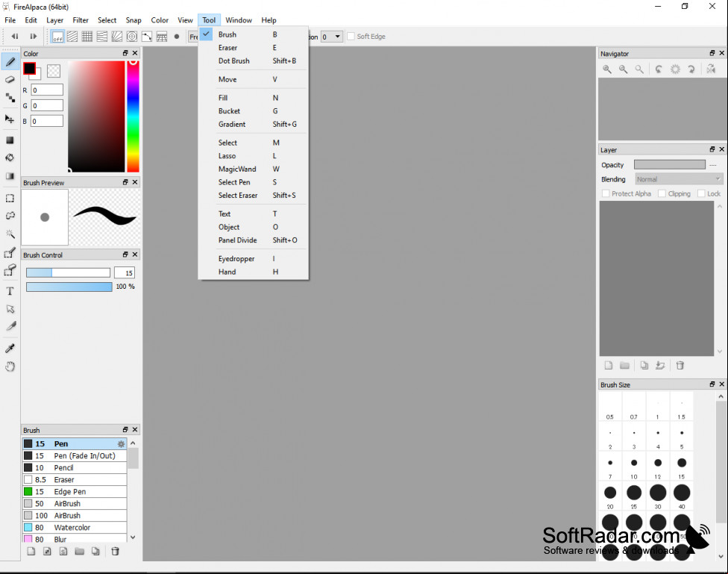Select the Gradient tool icon

pos(10,175)
